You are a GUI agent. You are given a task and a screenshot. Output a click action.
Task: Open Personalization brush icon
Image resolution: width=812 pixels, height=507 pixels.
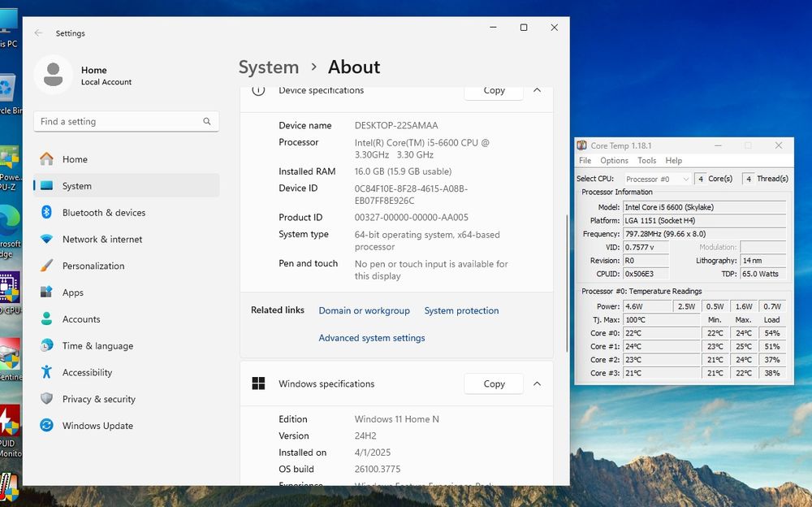[x=46, y=266]
